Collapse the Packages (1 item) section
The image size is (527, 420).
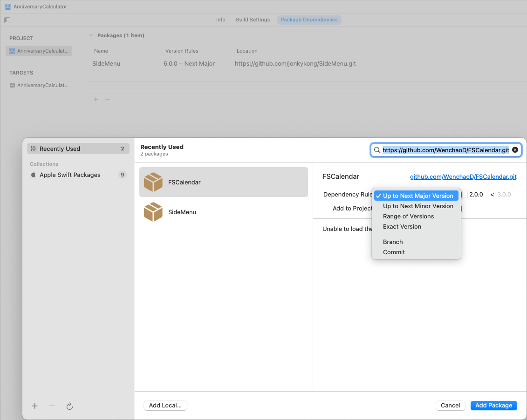(x=91, y=35)
